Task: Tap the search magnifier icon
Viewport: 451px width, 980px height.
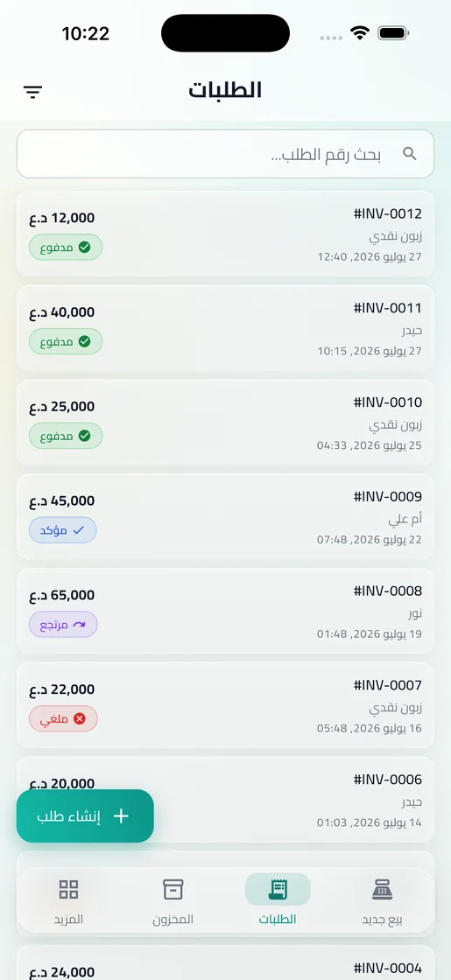Action: tap(410, 154)
